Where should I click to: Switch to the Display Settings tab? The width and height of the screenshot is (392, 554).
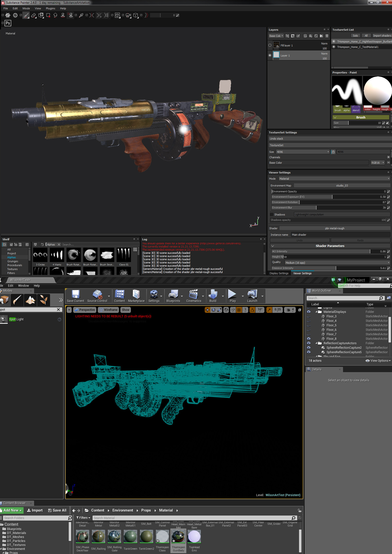[279, 273]
